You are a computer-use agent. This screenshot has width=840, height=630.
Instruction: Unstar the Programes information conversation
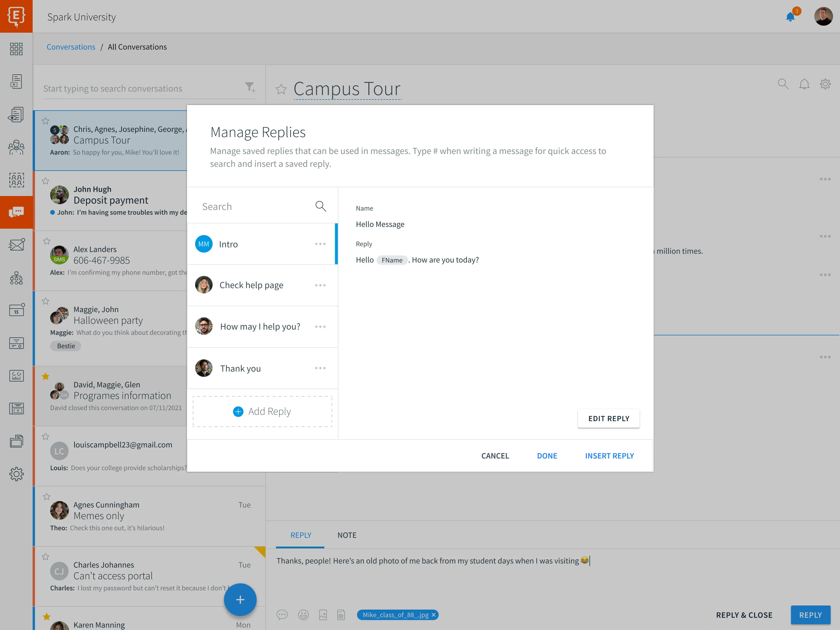(x=45, y=376)
